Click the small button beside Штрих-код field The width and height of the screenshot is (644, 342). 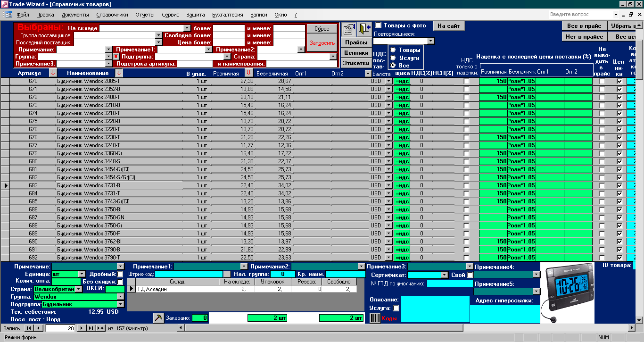click(227, 274)
